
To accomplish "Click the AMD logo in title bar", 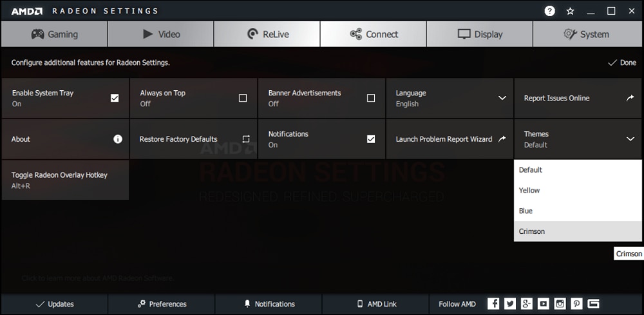I will (26, 11).
